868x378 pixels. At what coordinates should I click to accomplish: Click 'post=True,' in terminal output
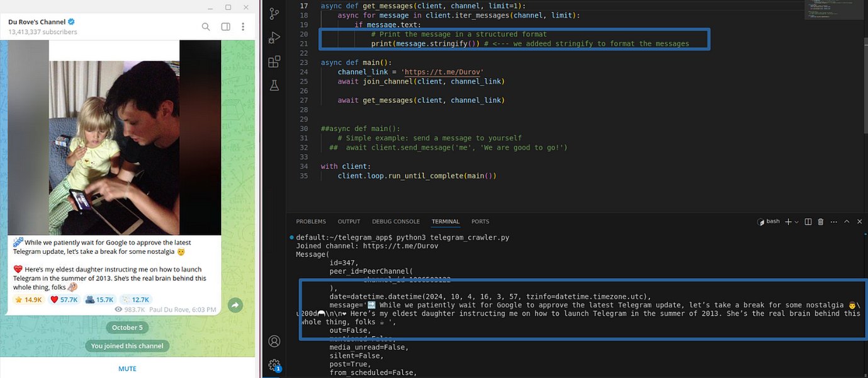[350, 364]
